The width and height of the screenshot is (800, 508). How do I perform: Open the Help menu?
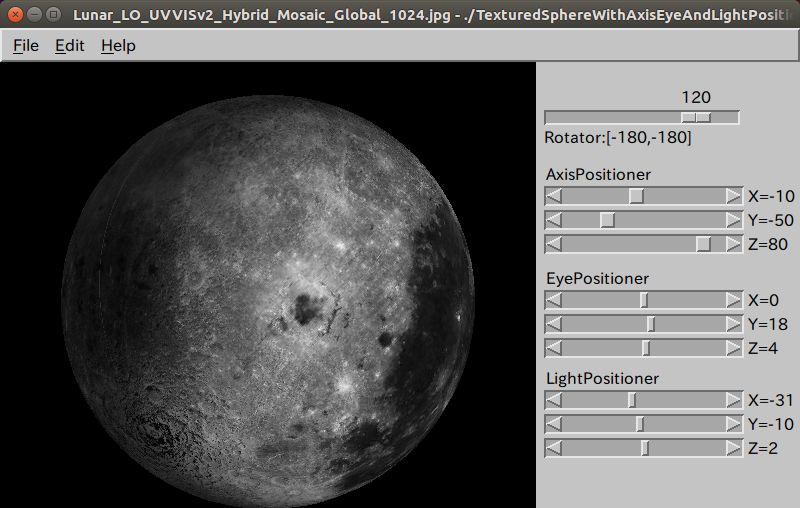[x=118, y=46]
